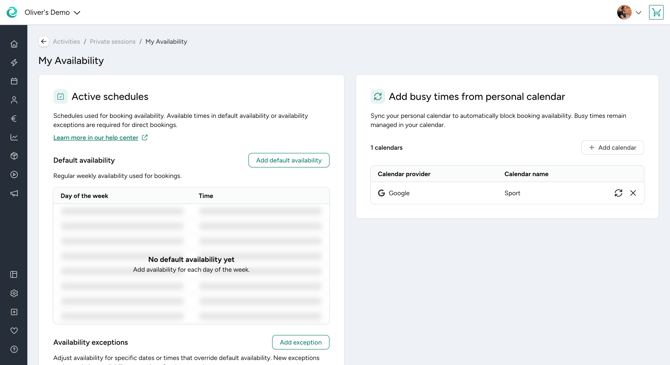Open the heart icon in sidebar

[x=14, y=330]
